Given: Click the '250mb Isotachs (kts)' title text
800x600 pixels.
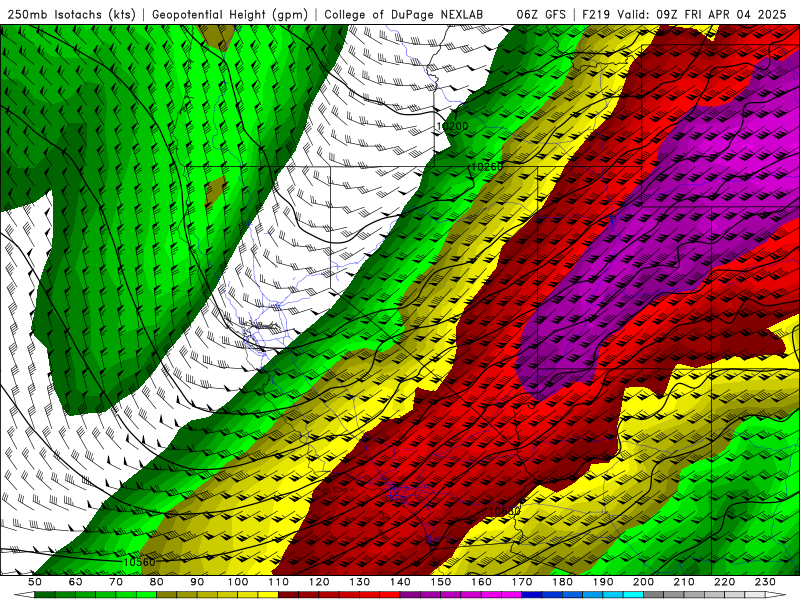Looking at the screenshot, I should tap(71, 15).
